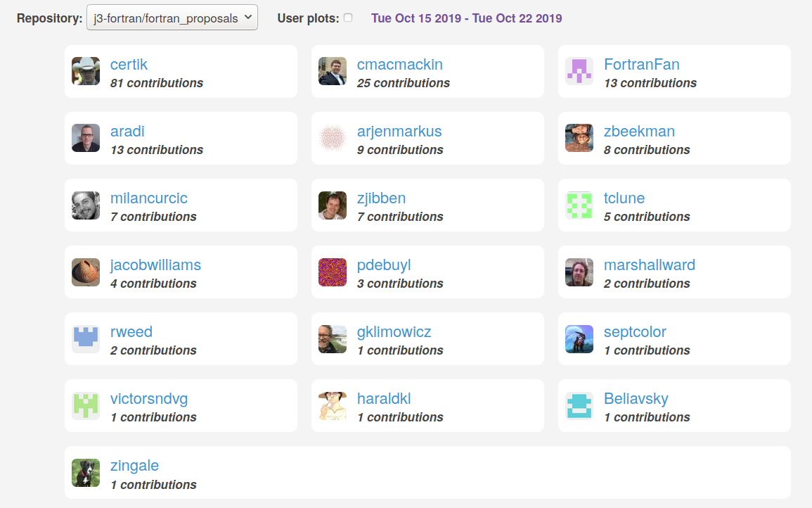The height and width of the screenshot is (508, 812).
Task: Open the Repository dropdown
Action: pos(172,18)
